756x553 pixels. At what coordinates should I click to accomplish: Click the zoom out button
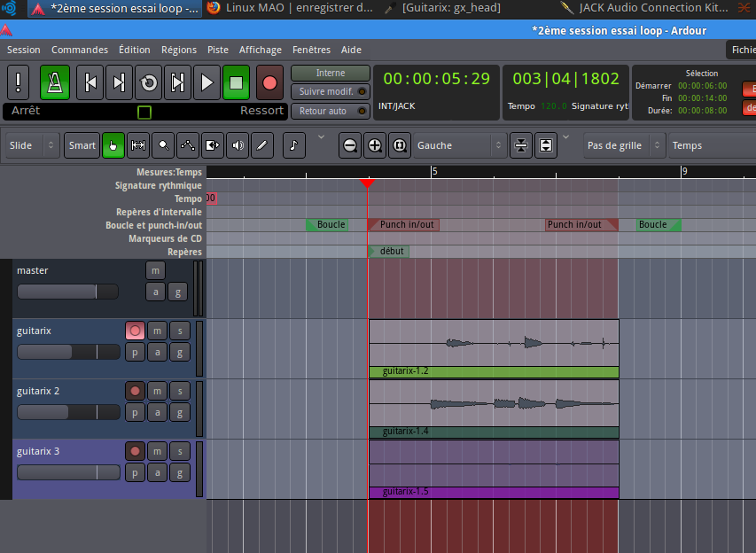[350, 145]
